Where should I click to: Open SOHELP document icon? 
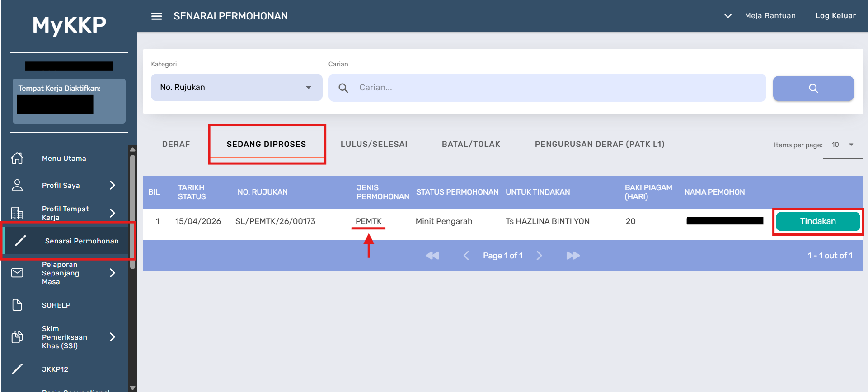tap(17, 305)
